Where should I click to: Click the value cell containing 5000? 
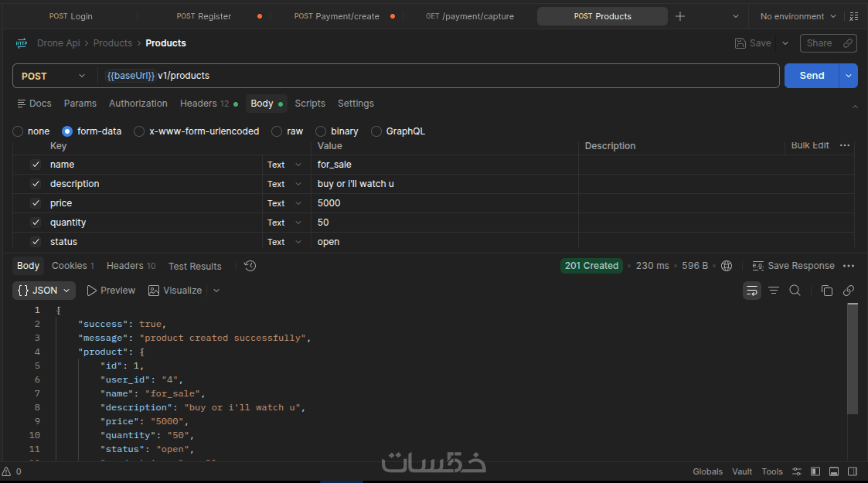point(444,203)
